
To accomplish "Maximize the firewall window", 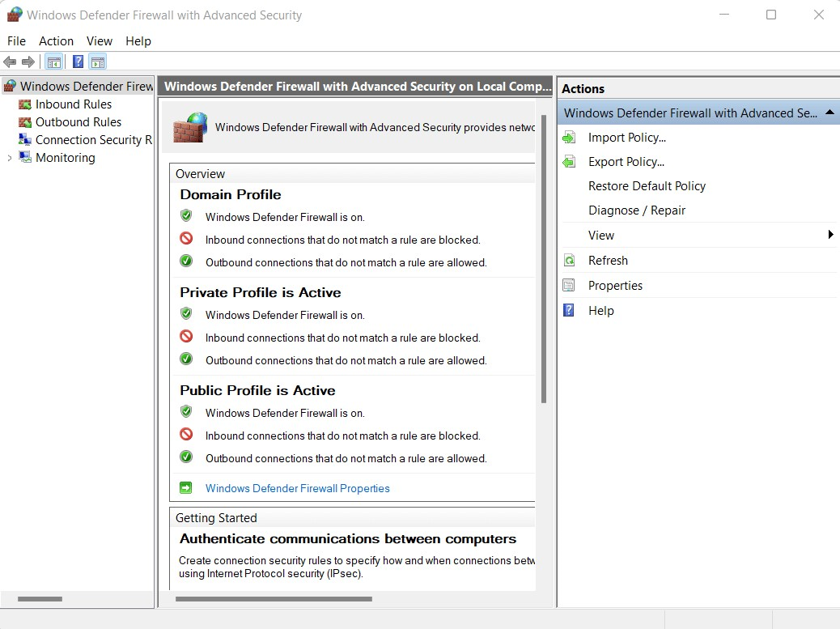I will 771,15.
